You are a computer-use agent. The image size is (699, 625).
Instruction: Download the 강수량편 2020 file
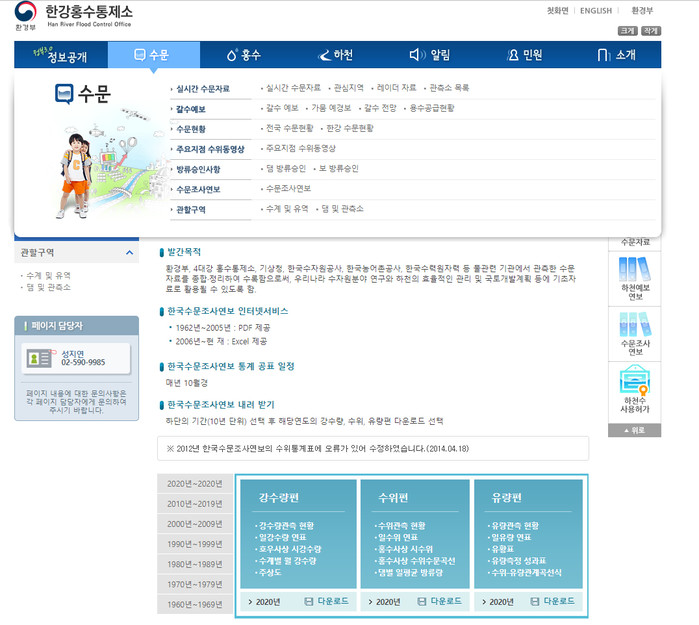tap(324, 601)
